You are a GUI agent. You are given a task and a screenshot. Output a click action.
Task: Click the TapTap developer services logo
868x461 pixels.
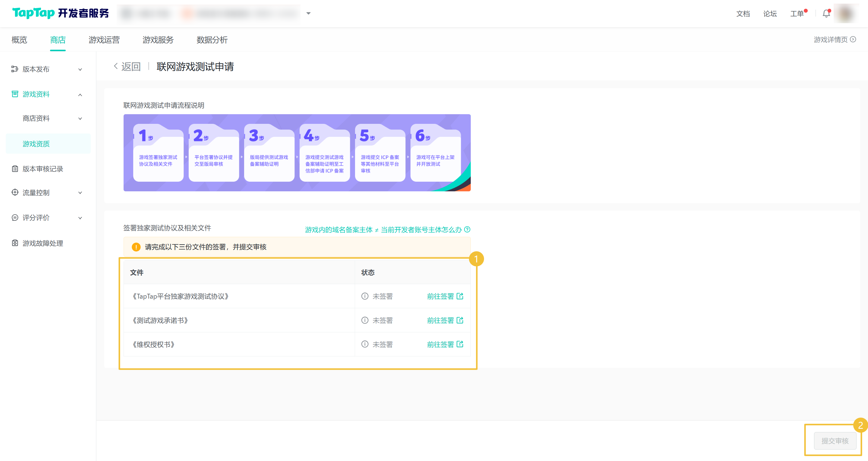61,13
